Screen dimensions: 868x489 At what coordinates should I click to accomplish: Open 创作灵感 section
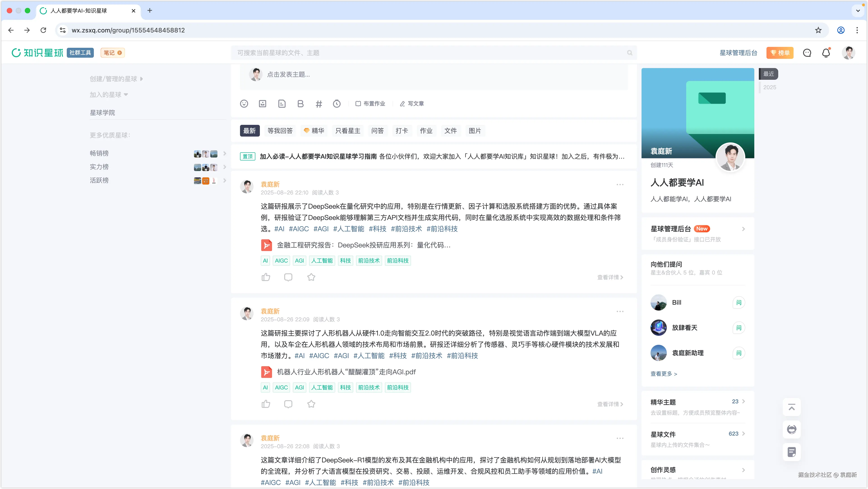pyautogui.click(x=697, y=470)
